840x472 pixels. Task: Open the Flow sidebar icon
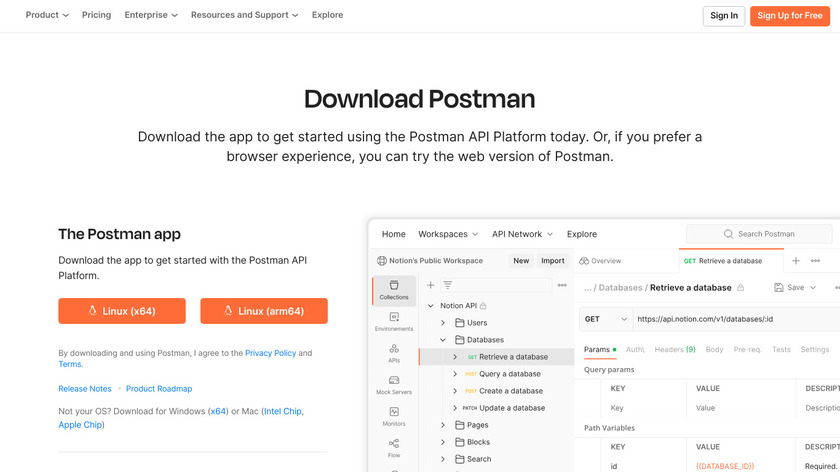(394, 448)
